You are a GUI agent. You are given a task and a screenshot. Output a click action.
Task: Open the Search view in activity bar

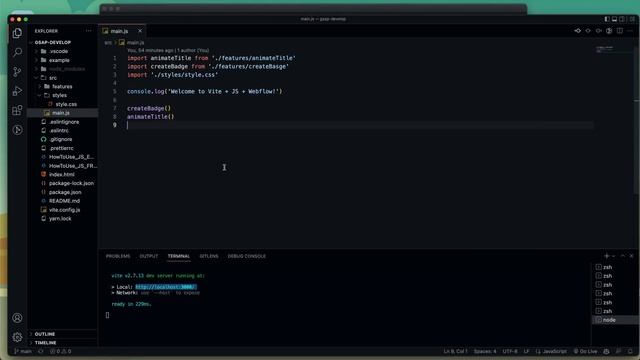17,52
